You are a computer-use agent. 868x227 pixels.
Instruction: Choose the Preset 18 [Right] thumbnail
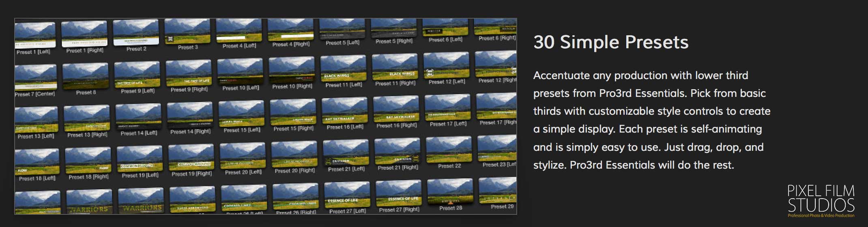pos(88,161)
